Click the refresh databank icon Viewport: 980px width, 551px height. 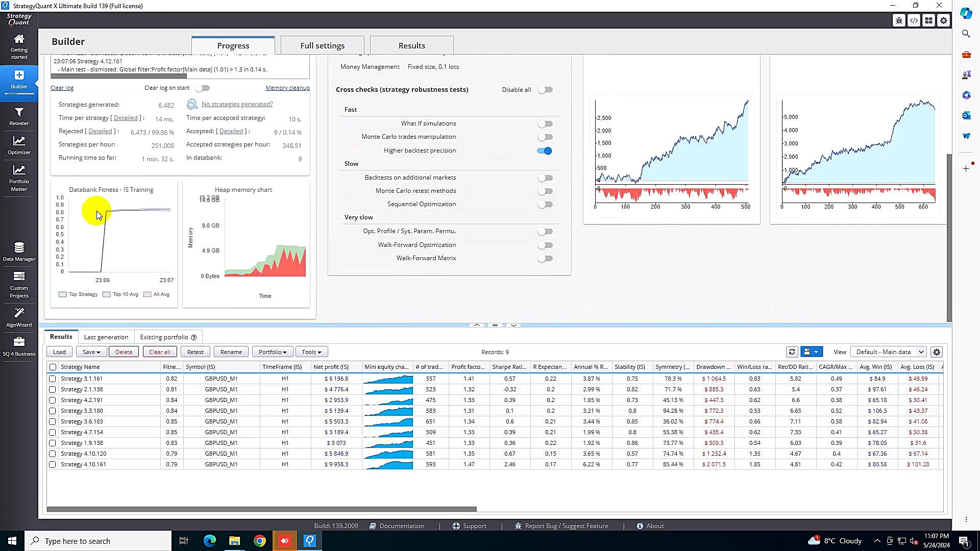coord(792,352)
